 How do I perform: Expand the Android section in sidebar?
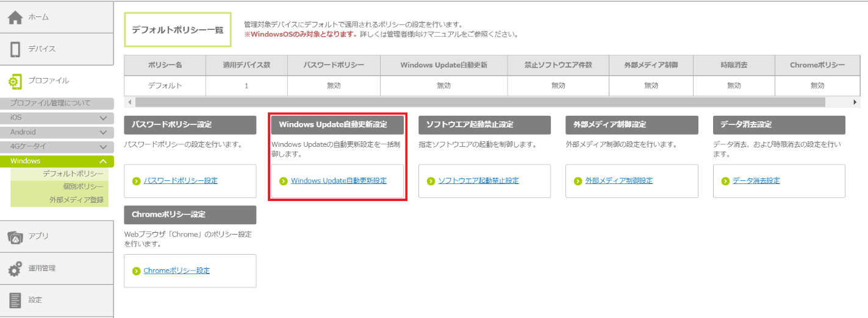(102, 132)
